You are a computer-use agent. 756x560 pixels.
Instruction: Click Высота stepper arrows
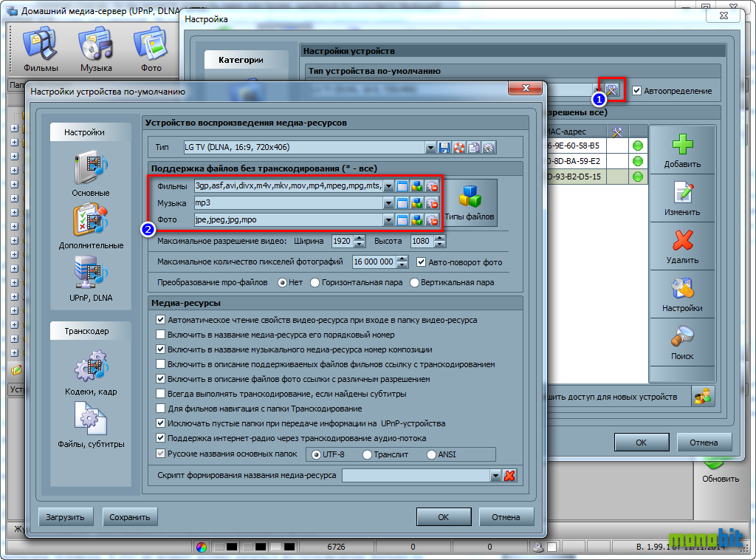439,241
